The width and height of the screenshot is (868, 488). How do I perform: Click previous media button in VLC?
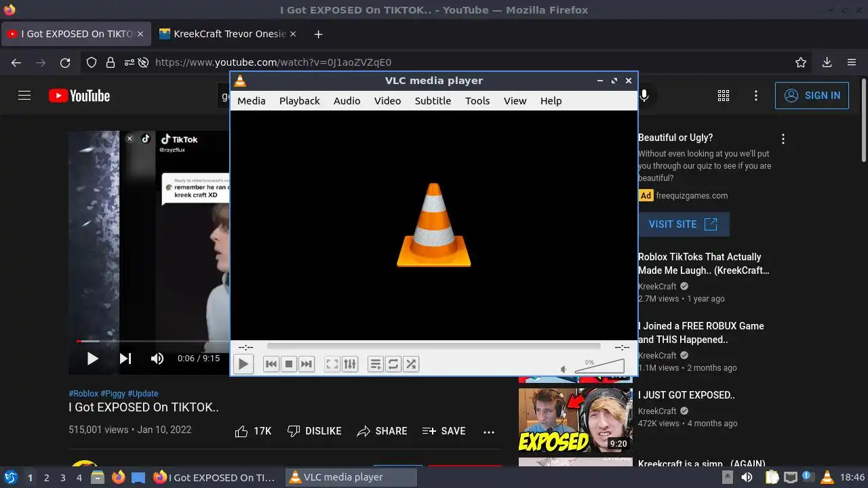(x=271, y=364)
